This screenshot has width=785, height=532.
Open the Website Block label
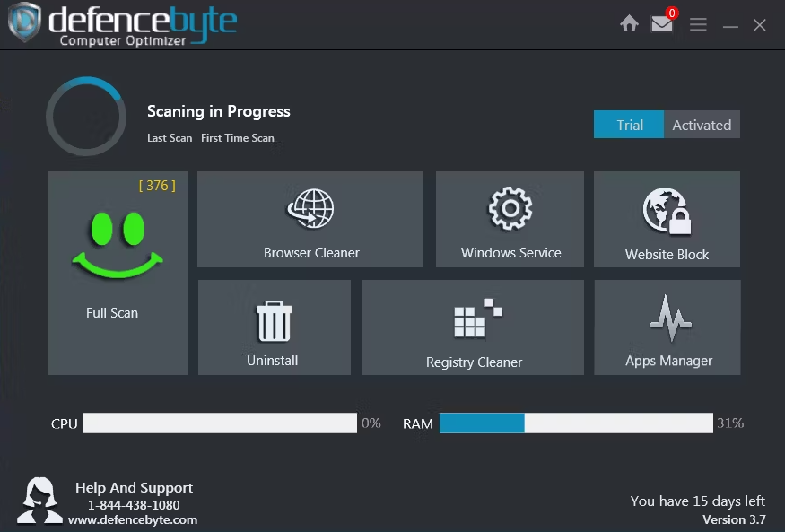point(667,254)
